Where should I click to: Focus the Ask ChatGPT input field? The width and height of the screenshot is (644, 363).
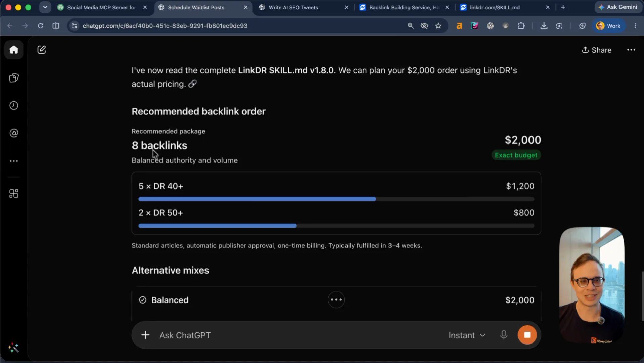point(299,335)
